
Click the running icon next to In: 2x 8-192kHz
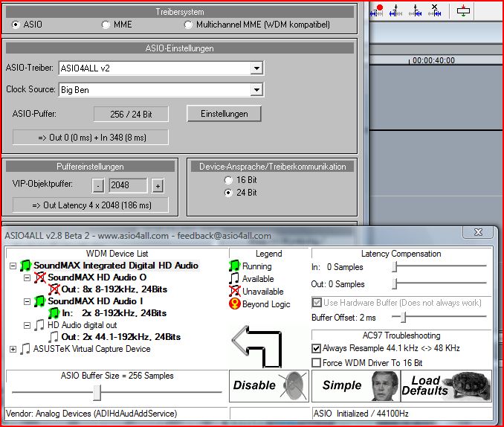click(x=54, y=313)
